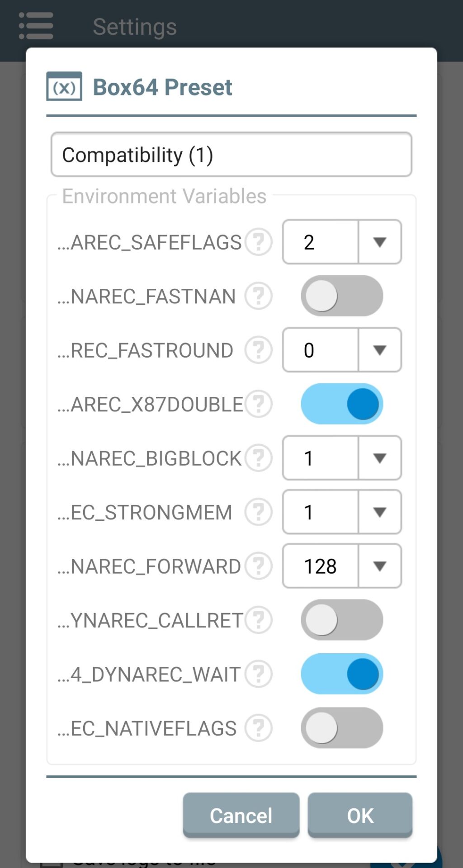Click help icon beside FASTNAN variable
The image size is (463, 868).
tap(259, 296)
